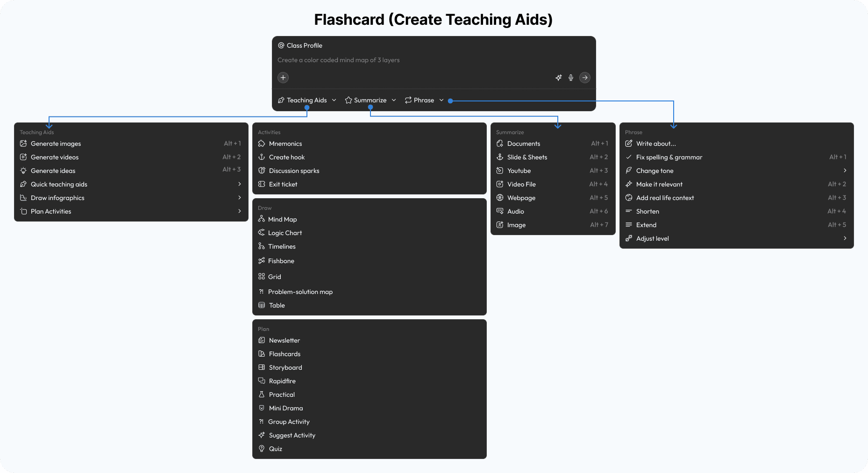Expand the Change tone submenu
Image resolution: width=868 pixels, height=473 pixels.
click(845, 171)
